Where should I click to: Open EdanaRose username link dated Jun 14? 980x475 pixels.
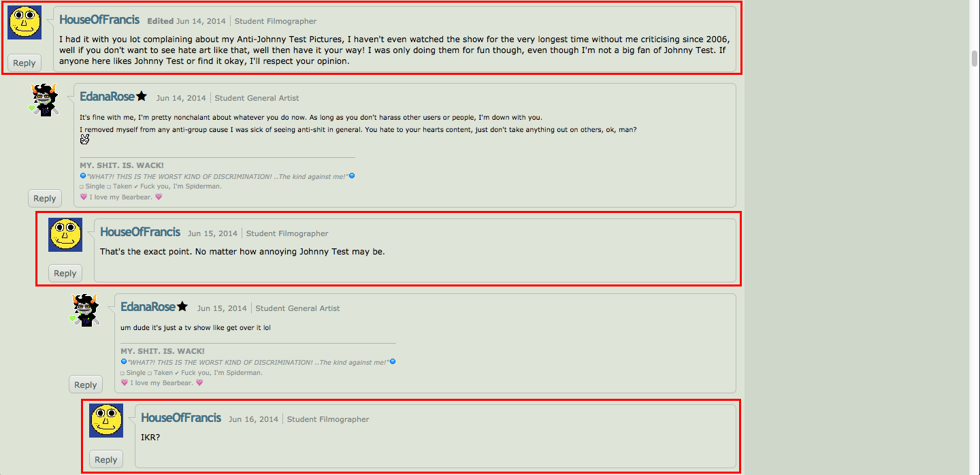click(107, 97)
